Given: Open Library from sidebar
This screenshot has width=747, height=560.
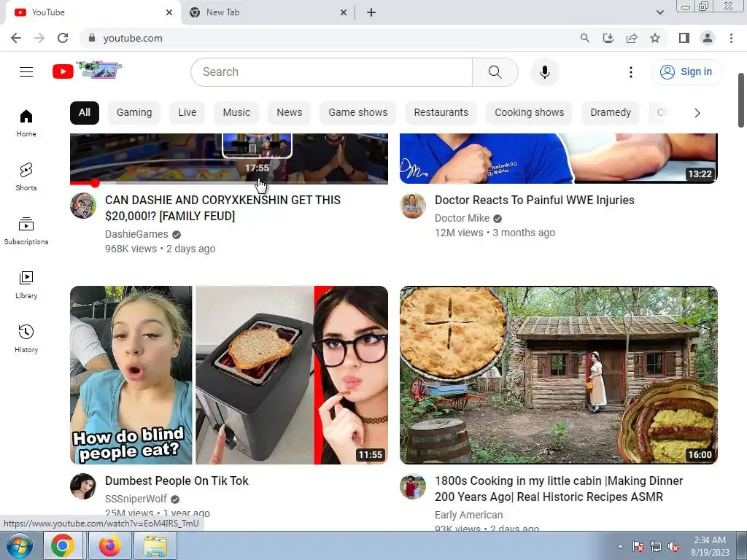Looking at the screenshot, I should click(x=26, y=285).
